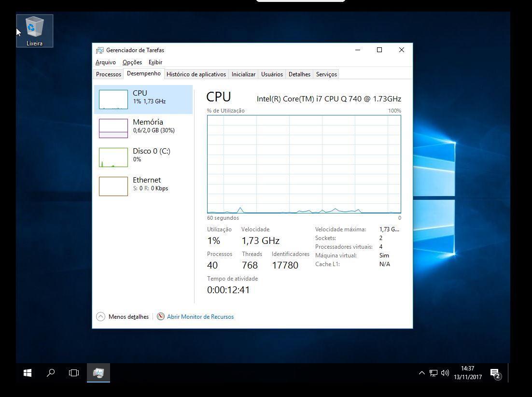Select Disco 0 (C:) in sidebar
The image size is (532, 397).
point(143,157)
